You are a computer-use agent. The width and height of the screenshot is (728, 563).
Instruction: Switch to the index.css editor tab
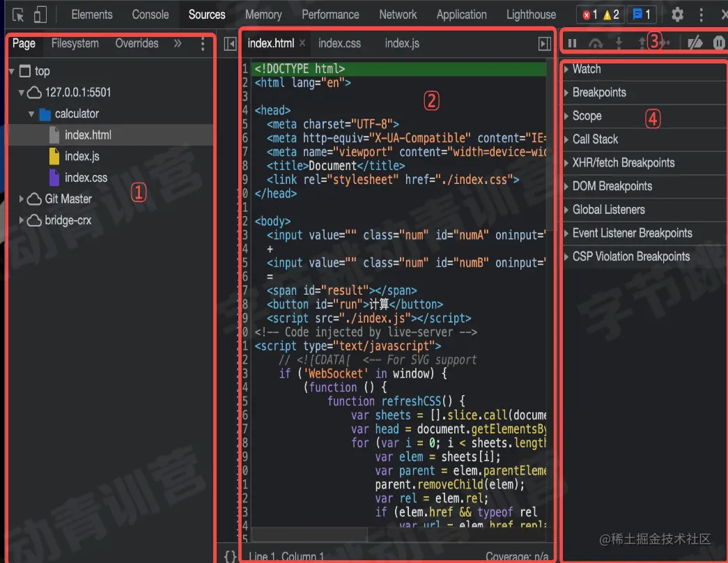tap(339, 44)
